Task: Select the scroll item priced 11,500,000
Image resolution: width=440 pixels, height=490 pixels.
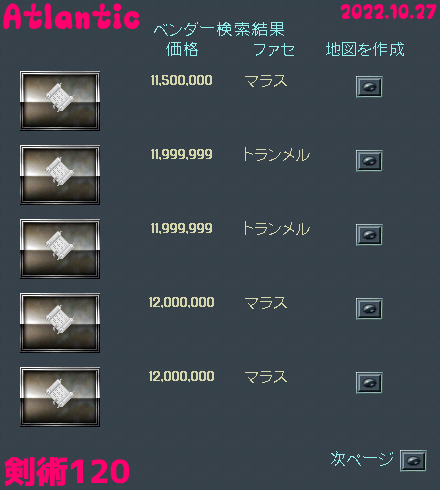Action: click(x=60, y=101)
